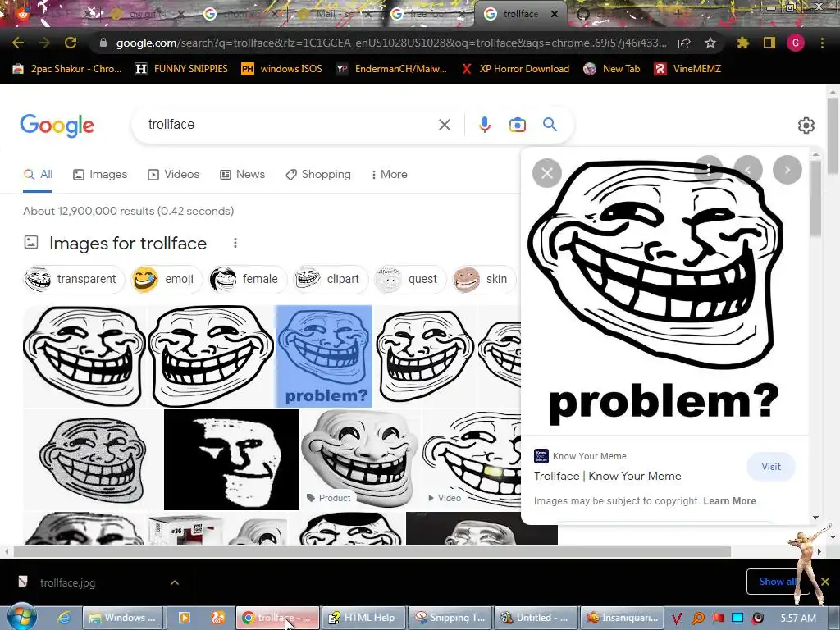Go back with the browser back arrow
This screenshot has width=840, height=630.
click(18, 43)
